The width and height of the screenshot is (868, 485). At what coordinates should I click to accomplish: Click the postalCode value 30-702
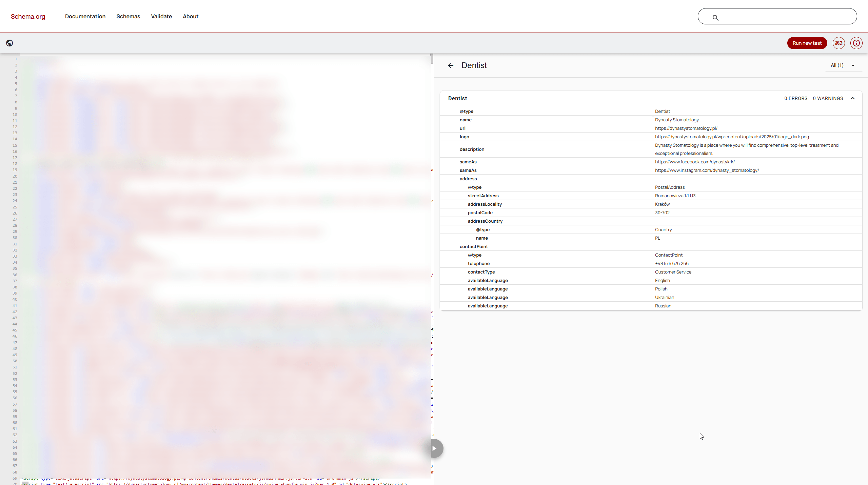click(662, 213)
